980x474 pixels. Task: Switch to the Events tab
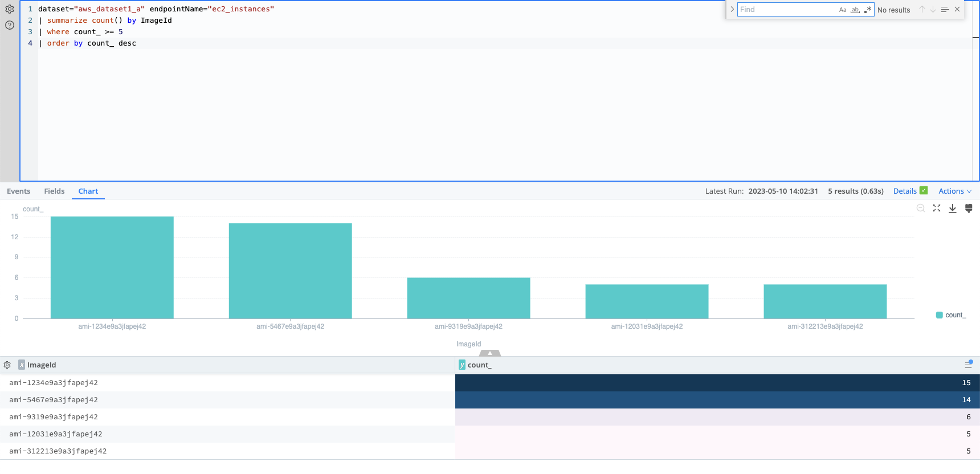[x=19, y=191]
